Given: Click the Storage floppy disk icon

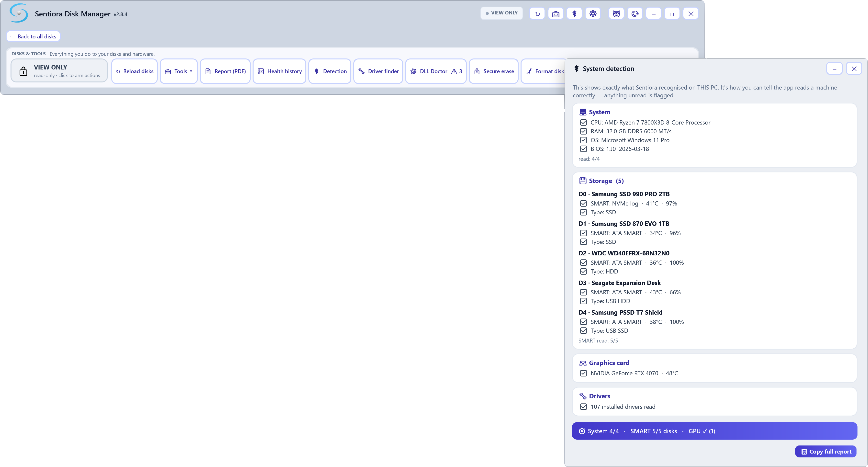Looking at the screenshot, I should point(583,181).
